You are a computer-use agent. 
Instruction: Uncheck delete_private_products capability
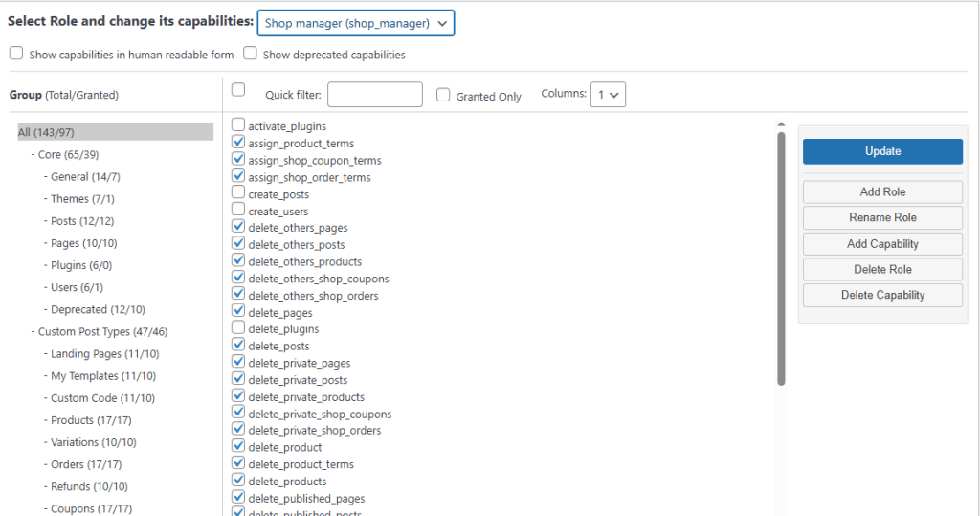[x=238, y=395]
